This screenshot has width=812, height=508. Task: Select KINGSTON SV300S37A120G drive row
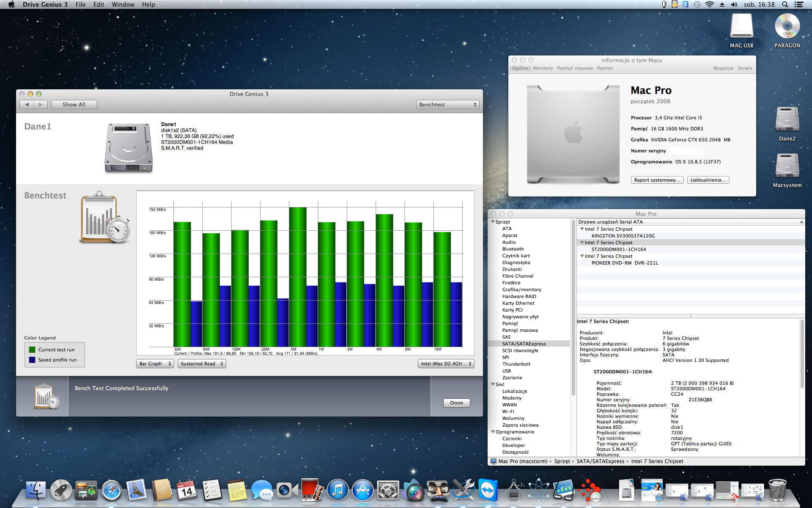click(x=691, y=236)
